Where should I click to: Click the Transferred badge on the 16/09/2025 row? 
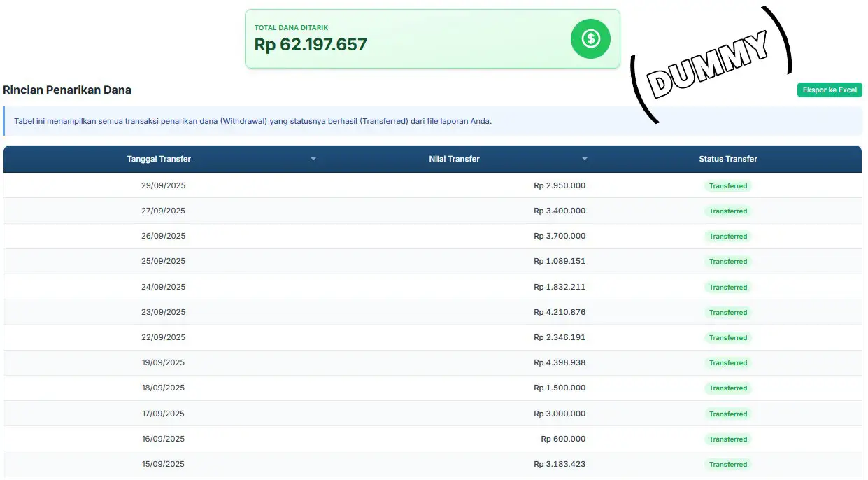pyautogui.click(x=728, y=439)
